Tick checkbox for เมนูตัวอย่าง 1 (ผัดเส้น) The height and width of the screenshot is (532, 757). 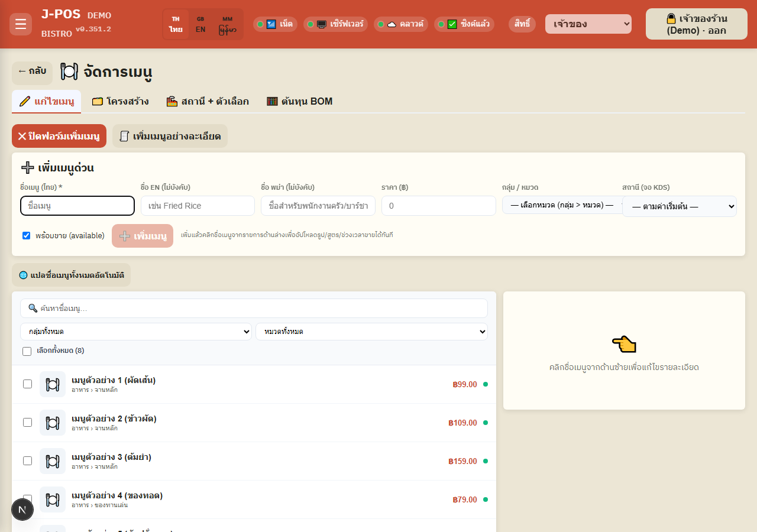click(27, 384)
